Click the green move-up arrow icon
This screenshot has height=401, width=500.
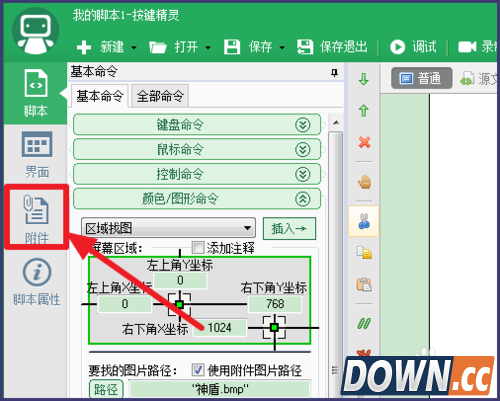[364, 110]
